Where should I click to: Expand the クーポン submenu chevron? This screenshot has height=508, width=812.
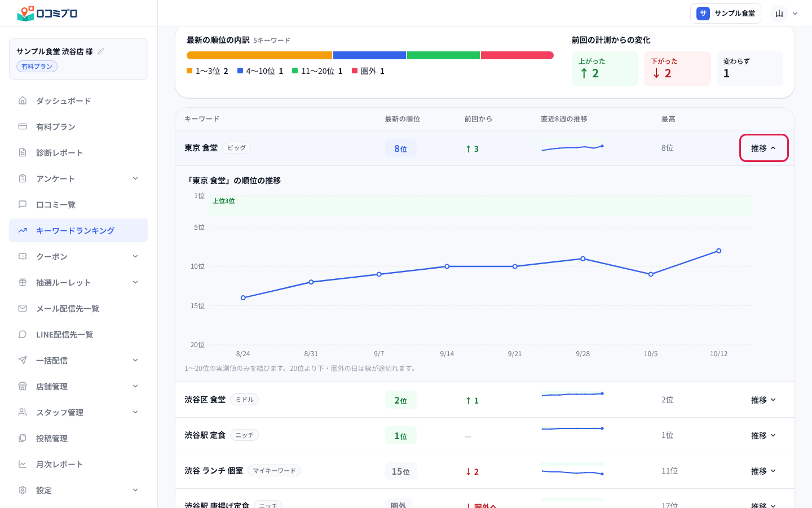tap(135, 256)
